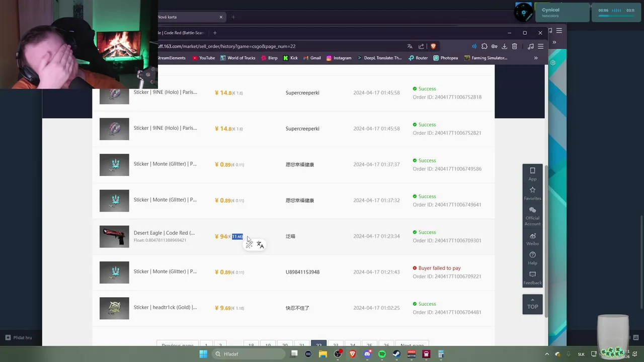The width and height of the screenshot is (644, 362).
Task: Open the Blerp bookmark
Action: (269, 58)
